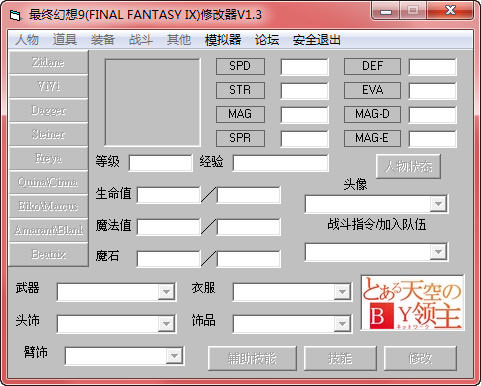Click the SPD stat button
Screen dimensions: 481x386
click(x=240, y=66)
